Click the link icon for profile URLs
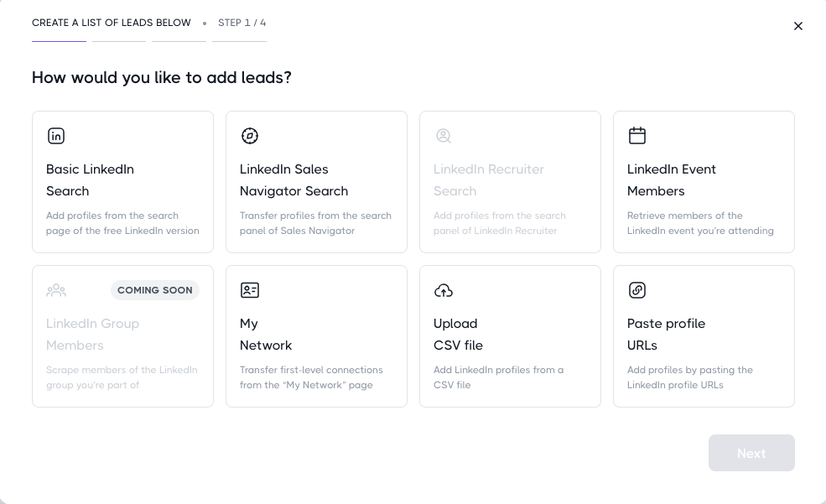 637,290
